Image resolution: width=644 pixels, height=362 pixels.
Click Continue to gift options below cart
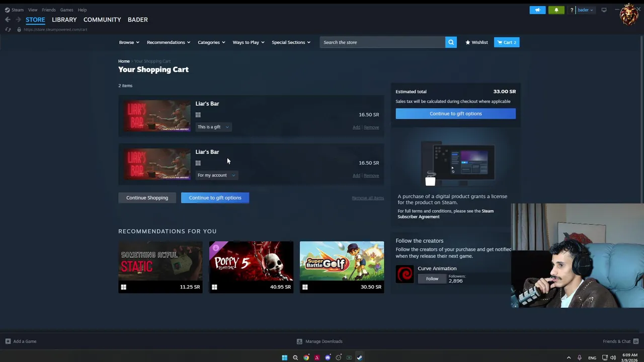(215, 198)
